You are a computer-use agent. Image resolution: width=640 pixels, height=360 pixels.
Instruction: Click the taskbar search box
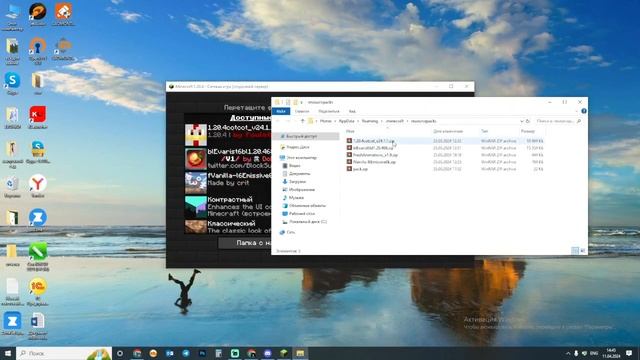tap(64, 353)
